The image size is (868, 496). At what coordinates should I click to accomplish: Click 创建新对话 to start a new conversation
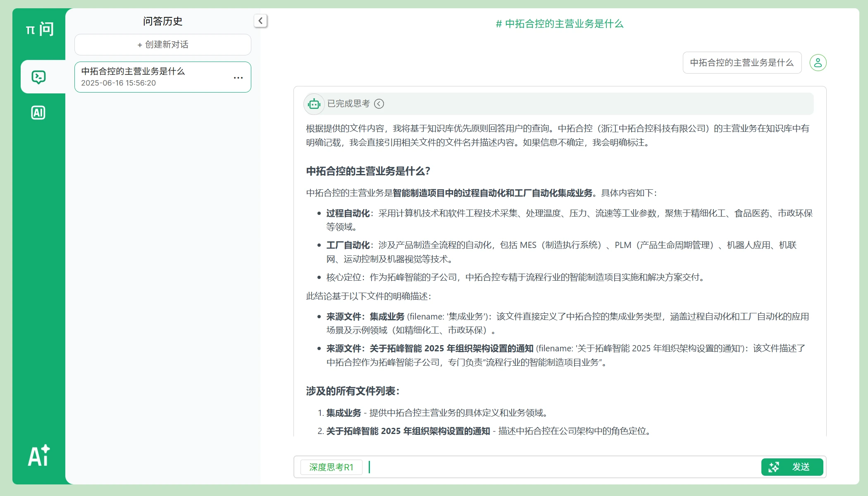tap(162, 45)
